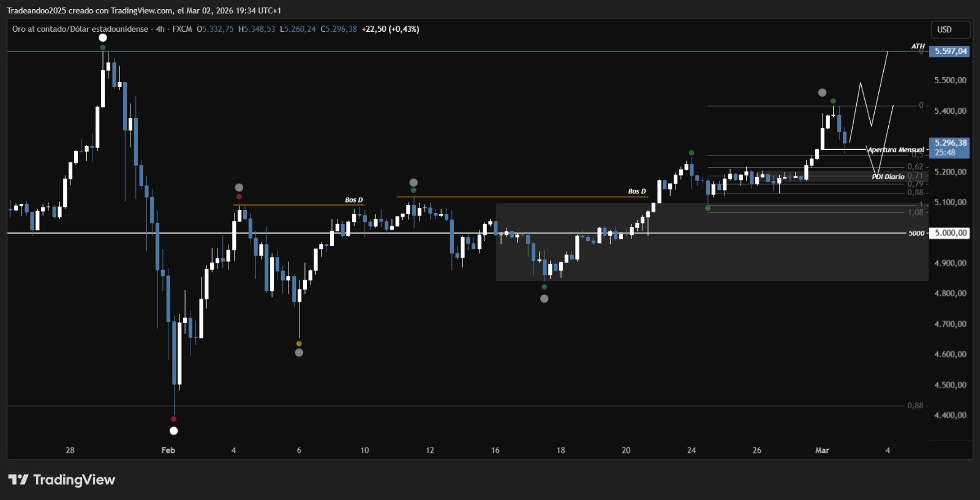Click the gold spot symbol name in the header
This screenshot has height=500, width=980.
80,29
